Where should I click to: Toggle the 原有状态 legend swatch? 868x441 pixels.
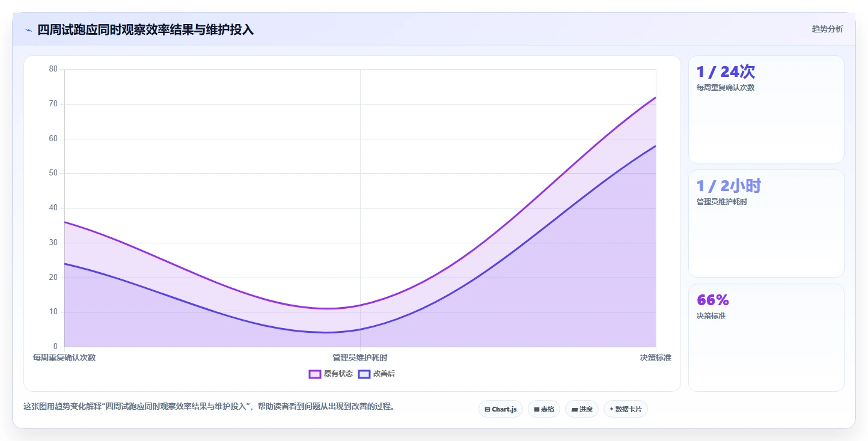315,374
